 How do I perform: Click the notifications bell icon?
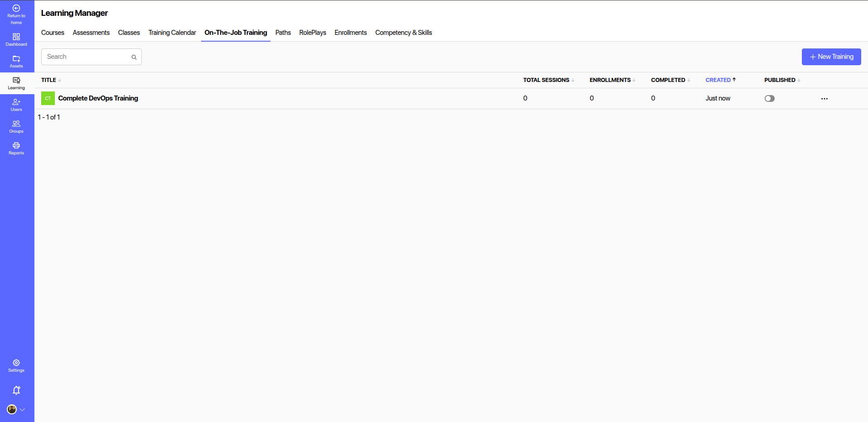tap(16, 390)
